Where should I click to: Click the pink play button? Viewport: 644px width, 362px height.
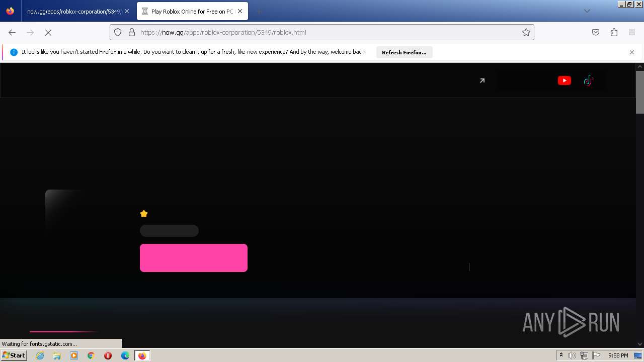point(194,258)
